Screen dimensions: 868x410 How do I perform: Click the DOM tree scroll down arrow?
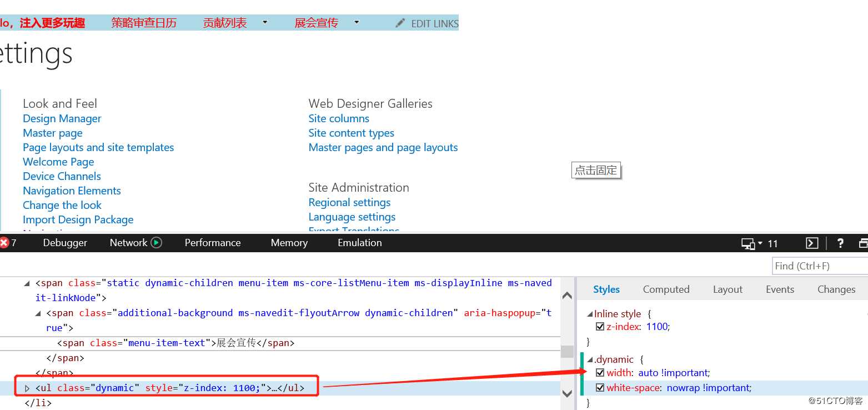pos(567,393)
